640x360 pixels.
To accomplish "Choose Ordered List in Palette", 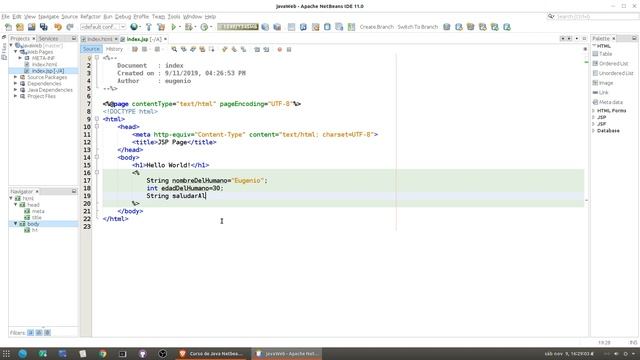I will pos(611,64).
